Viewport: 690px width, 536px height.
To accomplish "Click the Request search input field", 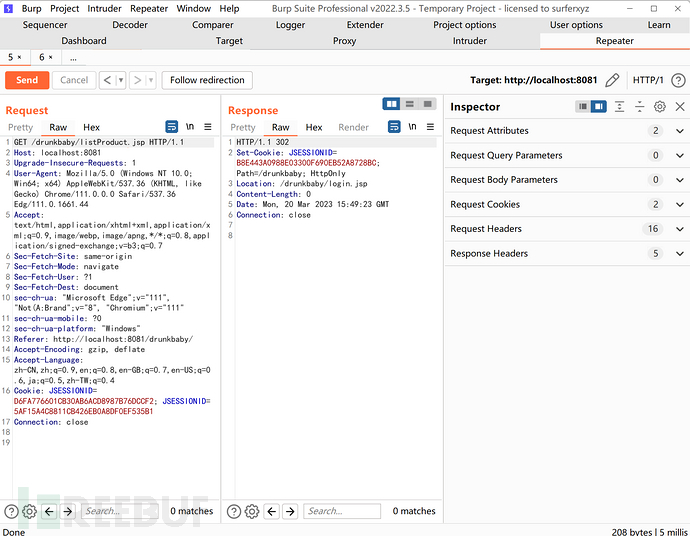I will (x=120, y=511).
